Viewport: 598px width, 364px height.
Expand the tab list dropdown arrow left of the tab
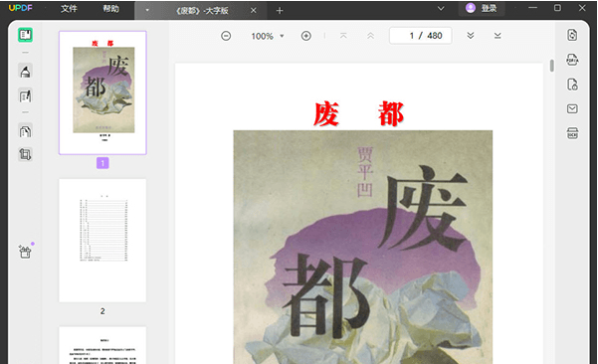coord(147,11)
